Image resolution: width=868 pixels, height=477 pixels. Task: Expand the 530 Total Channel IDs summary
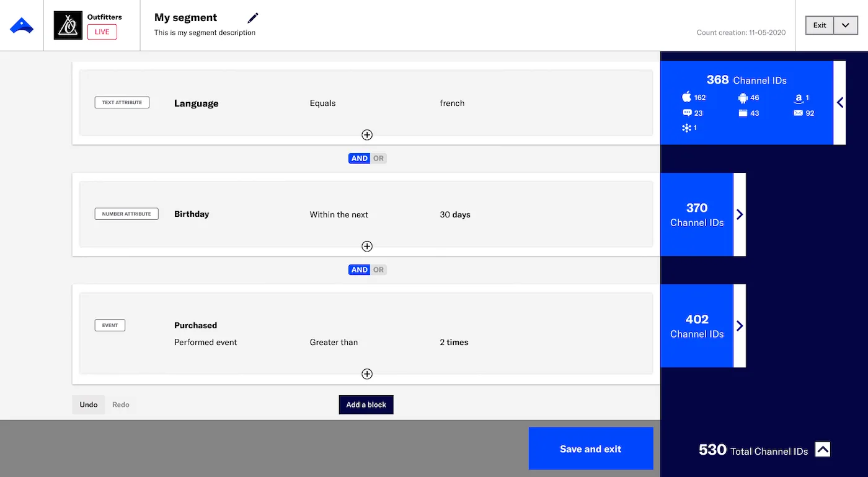[823, 449]
